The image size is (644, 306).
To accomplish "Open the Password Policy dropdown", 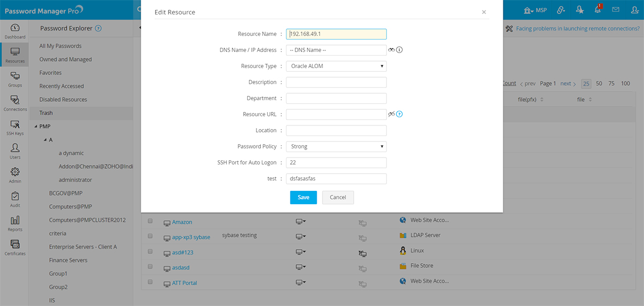I will pyautogui.click(x=336, y=146).
